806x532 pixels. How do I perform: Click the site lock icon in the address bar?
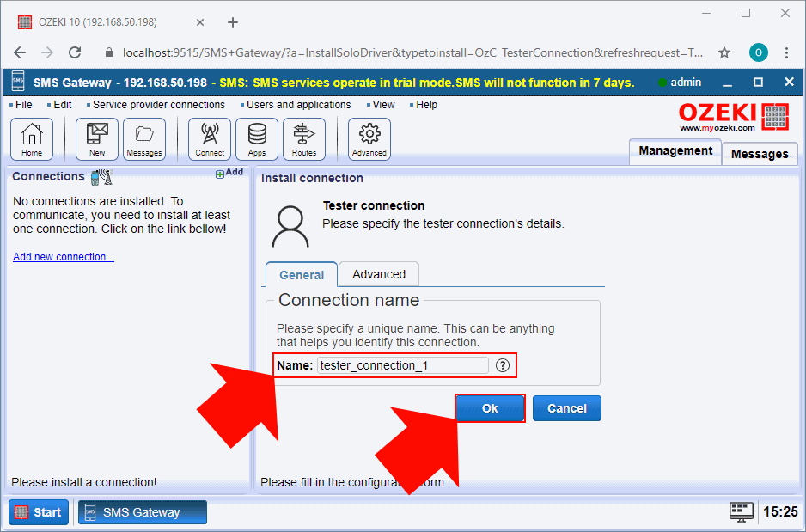[x=108, y=52]
